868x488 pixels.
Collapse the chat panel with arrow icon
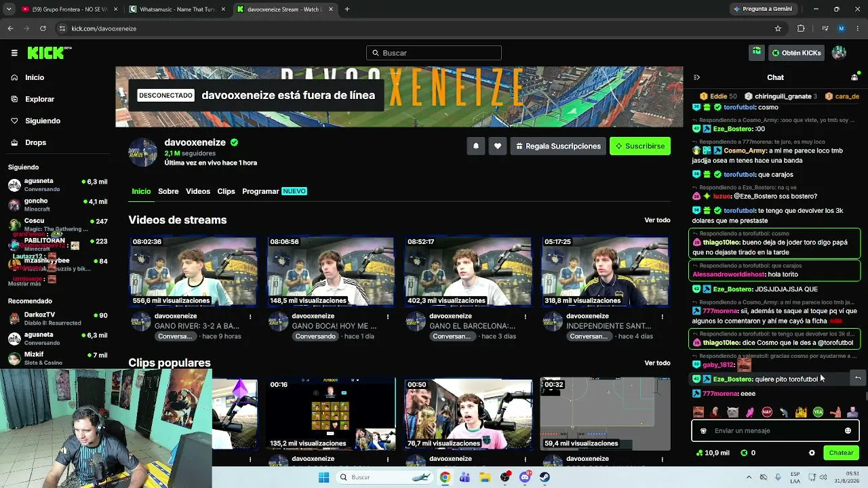pyautogui.click(x=696, y=77)
